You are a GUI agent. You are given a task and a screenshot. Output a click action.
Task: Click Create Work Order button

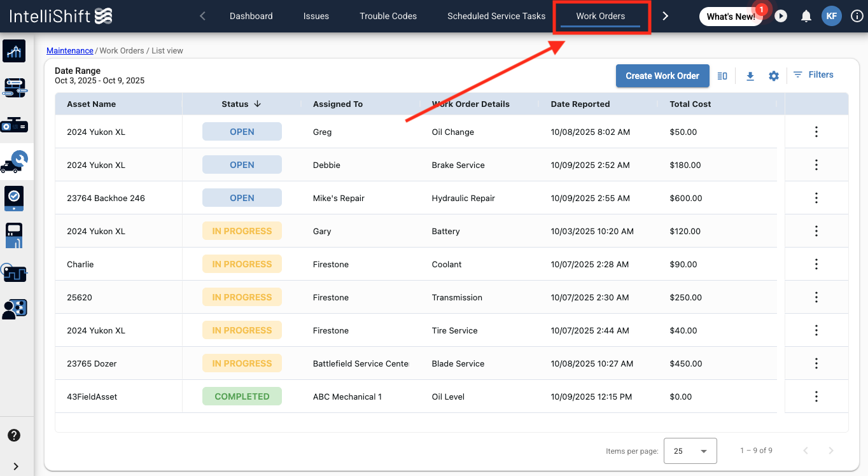pyautogui.click(x=662, y=76)
